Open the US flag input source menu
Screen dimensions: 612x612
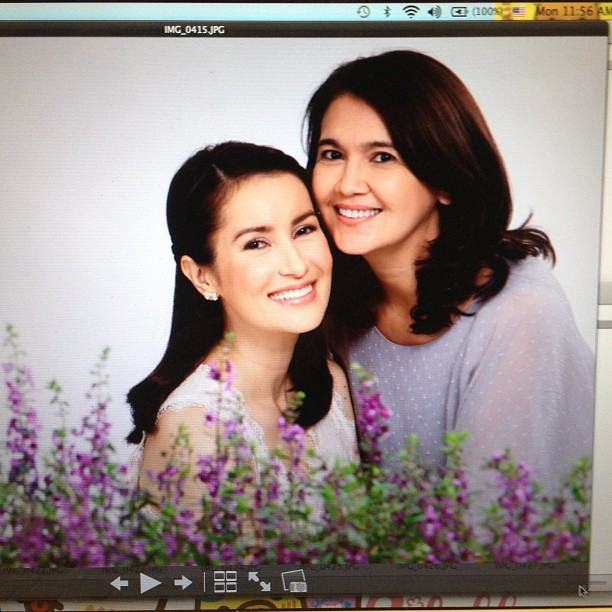pos(518,11)
